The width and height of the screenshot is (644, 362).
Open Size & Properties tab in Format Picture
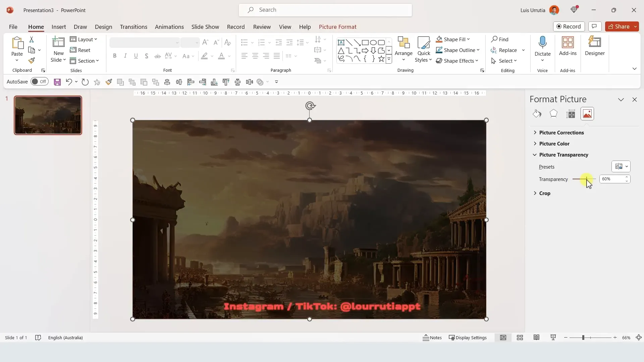(x=571, y=114)
